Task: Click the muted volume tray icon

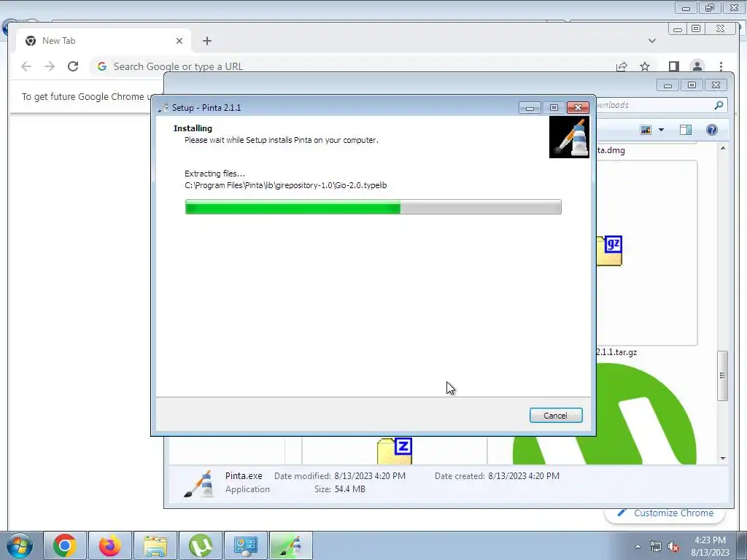Action: [x=673, y=546]
